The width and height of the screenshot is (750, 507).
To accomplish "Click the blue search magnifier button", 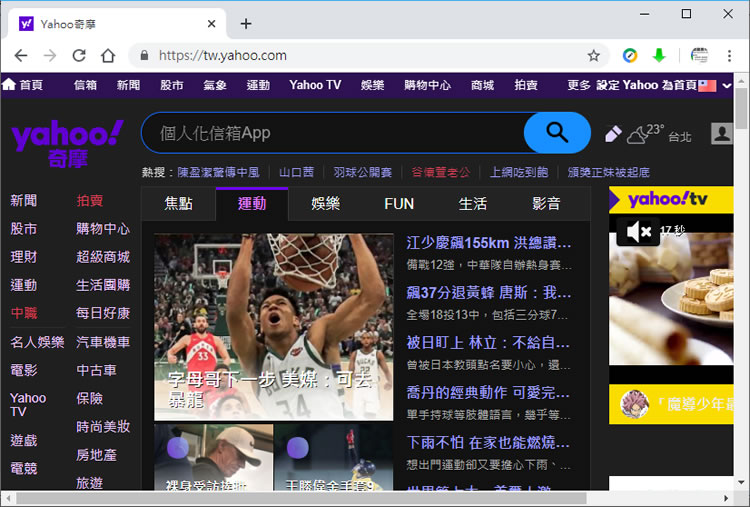I will click(x=557, y=132).
